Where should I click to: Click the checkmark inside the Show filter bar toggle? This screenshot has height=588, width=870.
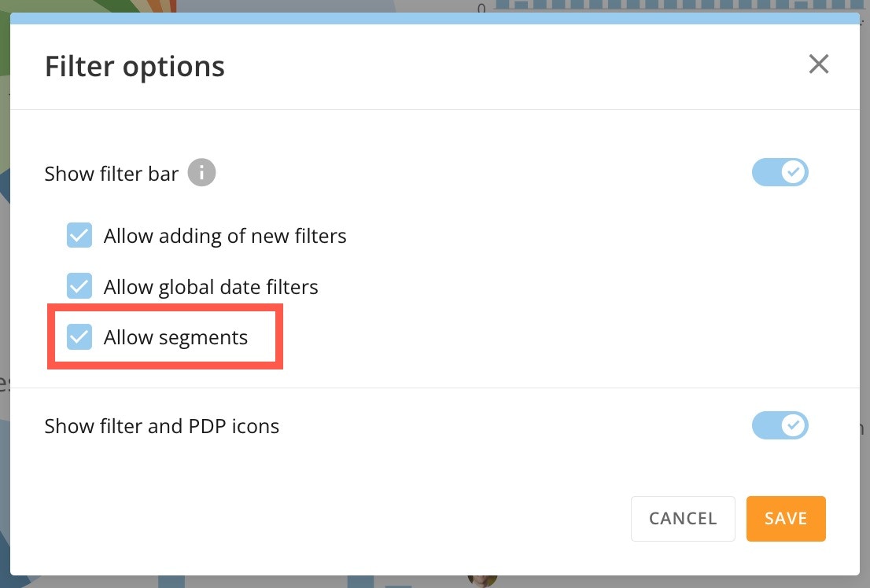click(794, 172)
